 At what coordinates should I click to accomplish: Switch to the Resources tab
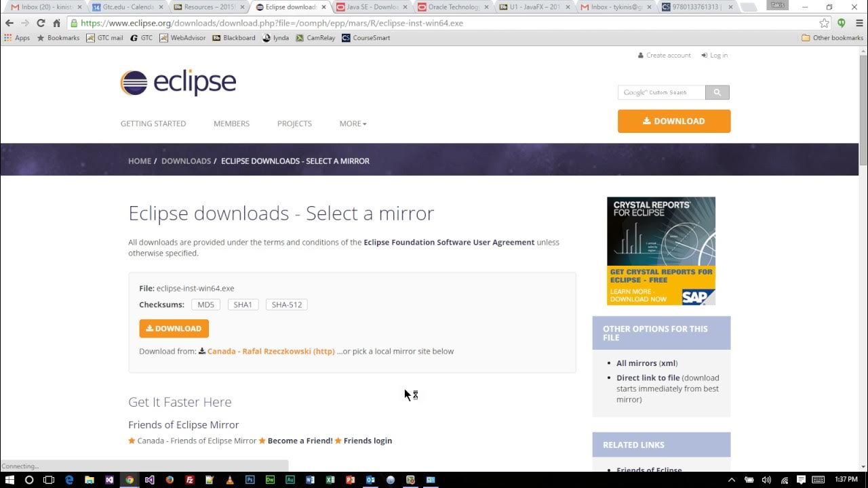tap(207, 7)
